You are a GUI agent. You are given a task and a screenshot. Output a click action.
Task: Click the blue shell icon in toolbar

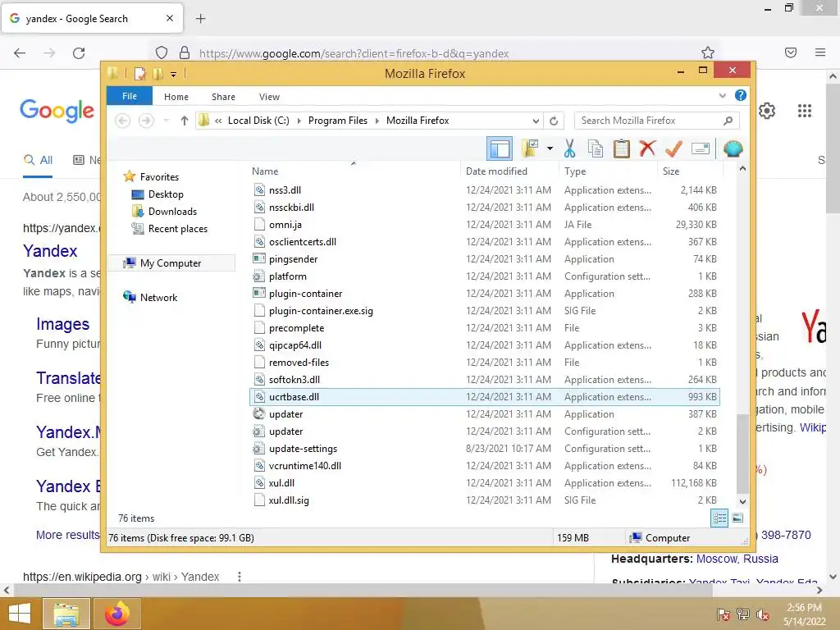(x=733, y=148)
